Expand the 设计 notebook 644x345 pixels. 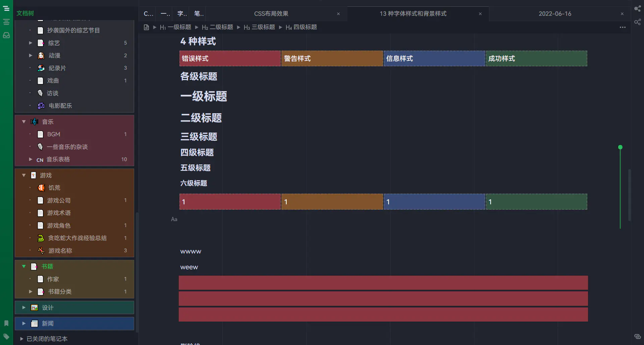point(24,307)
